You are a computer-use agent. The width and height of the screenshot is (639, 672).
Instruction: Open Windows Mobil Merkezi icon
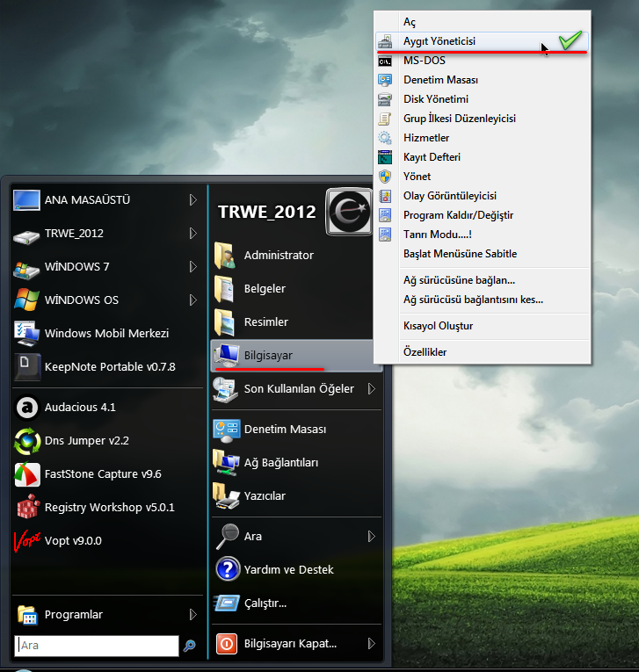point(26,334)
